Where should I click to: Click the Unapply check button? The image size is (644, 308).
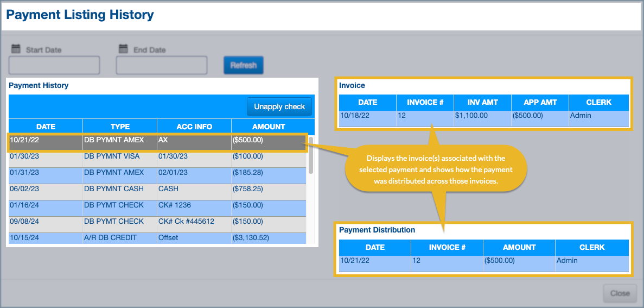(279, 106)
